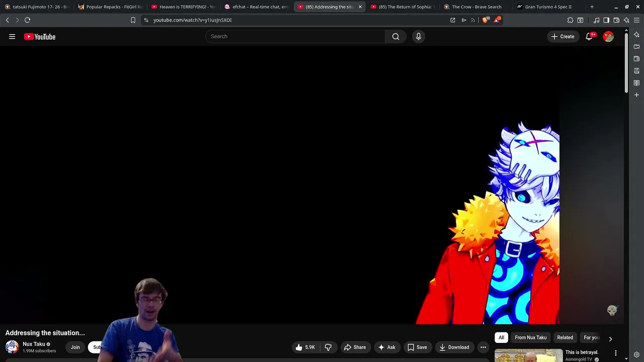This screenshot has width=644, height=362.
Task: Open the 'This is betrayal.' video thumbnail
Action: pos(528,355)
